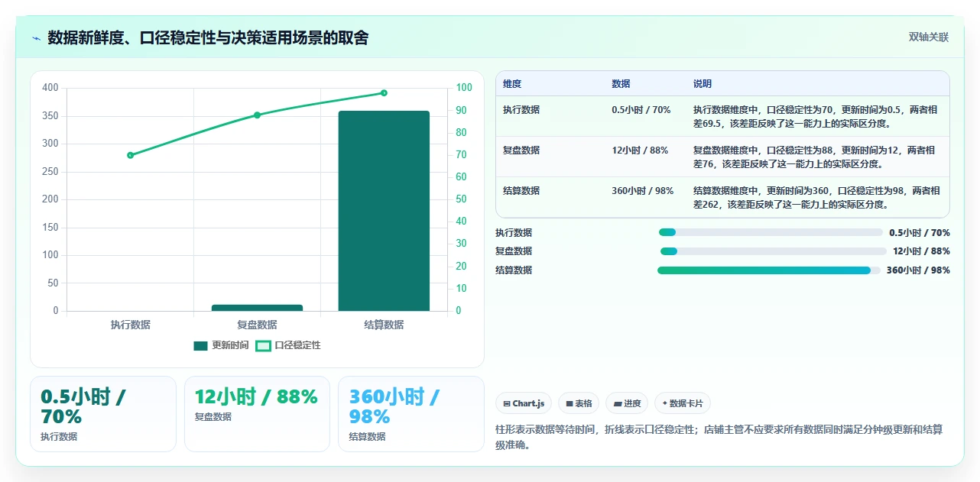Screen dimensions: 980x482
Task: Click the 数据 column header
Action: click(x=621, y=84)
